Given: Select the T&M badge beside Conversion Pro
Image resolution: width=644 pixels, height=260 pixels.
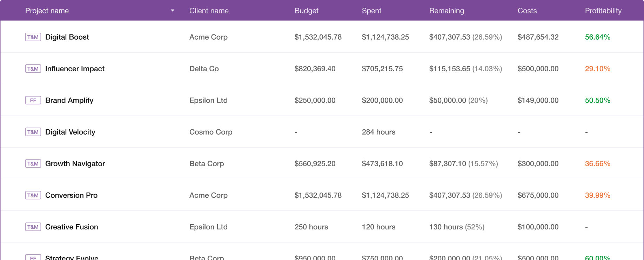Looking at the screenshot, I should point(33,195).
